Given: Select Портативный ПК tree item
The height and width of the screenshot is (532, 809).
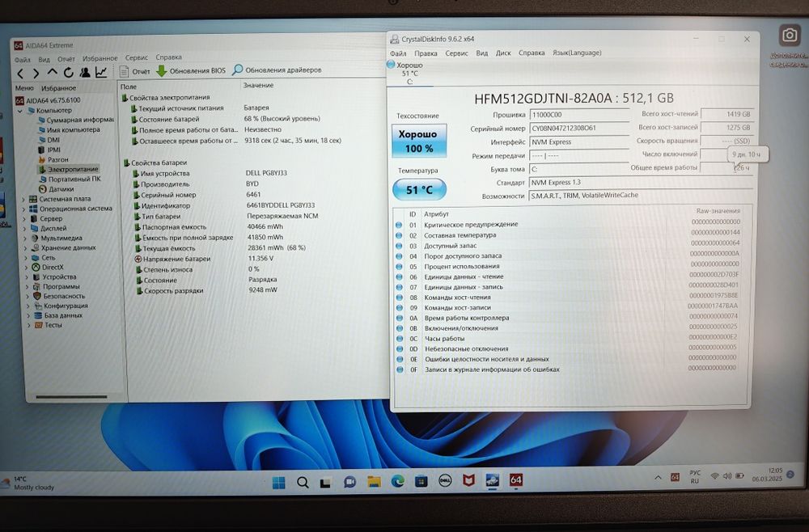Looking at the screenshot, I should click(70, 179).
